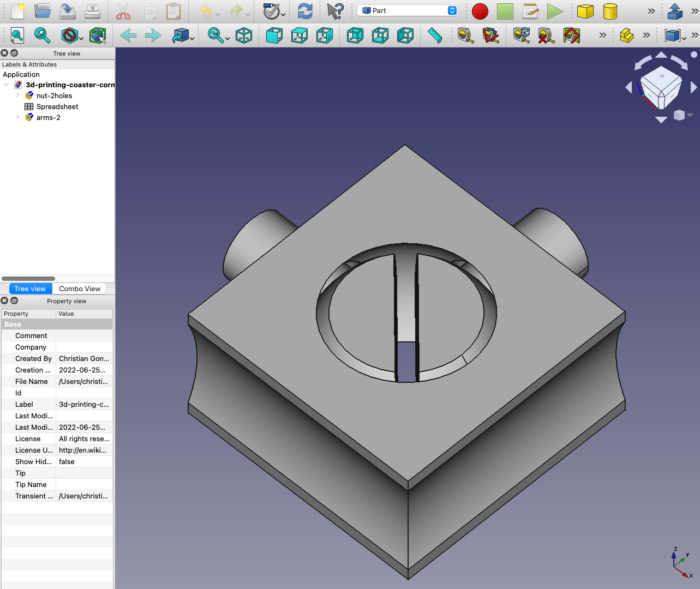
Task: Switch to the Combo View tab
Action: pyautogui.click(x=79, y=289)
